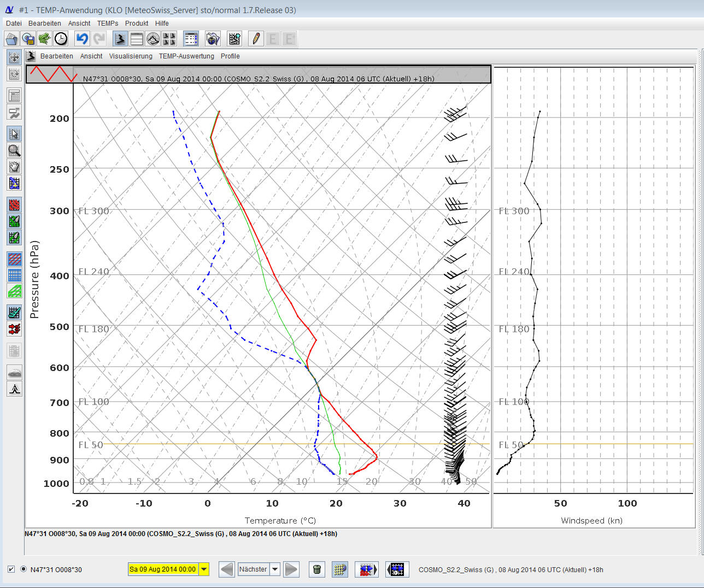
Task: Toggle the red hatched lines display button
Action: (x=14, y=258)
